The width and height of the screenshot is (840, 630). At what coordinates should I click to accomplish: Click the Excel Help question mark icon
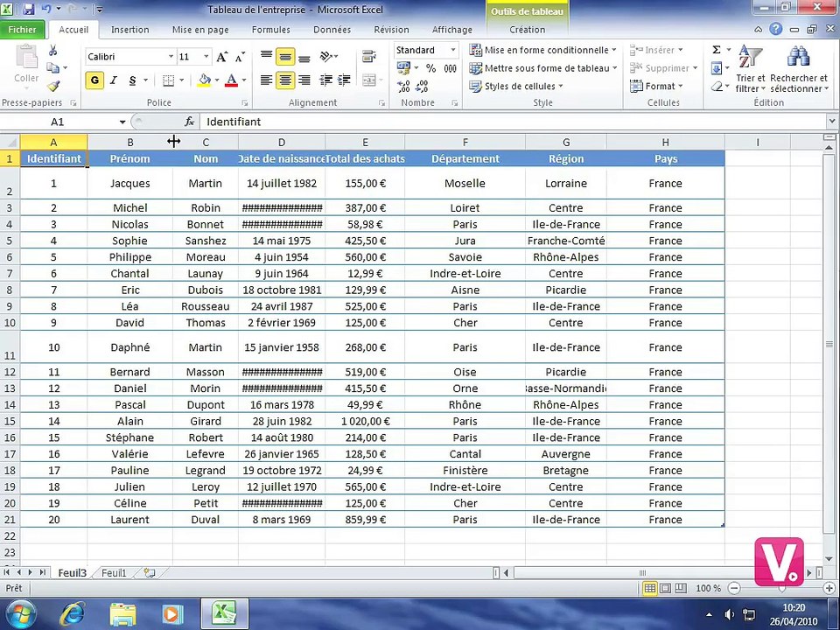pyautogui.click(x=776, y=30)
